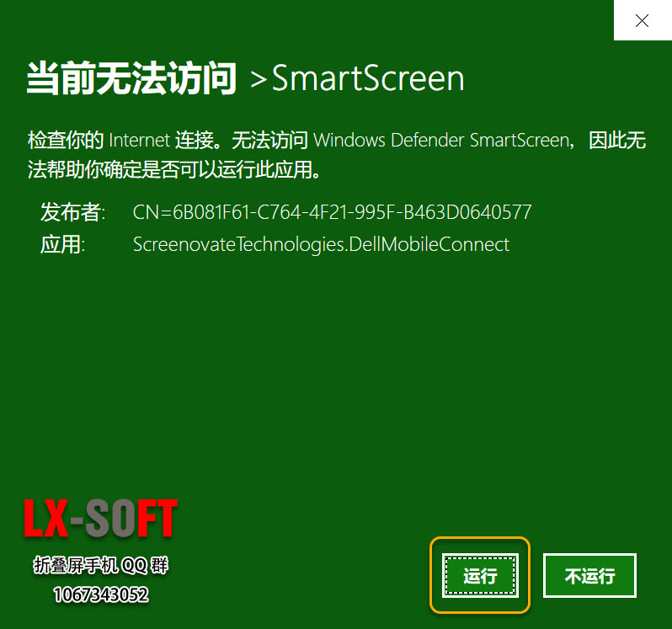The image size is (672, 629).
Task: Click the SmartScreen title text
Action: pyautogui.click(x=368, y=78)
